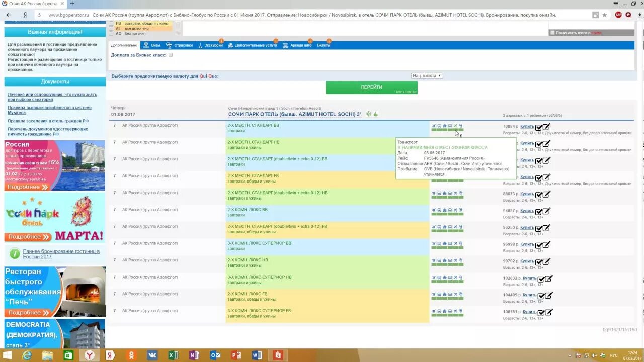This screenshot has height=362, width=644.
Task: Select '3-Х КОМН. ЛЮКС СУПЕРИОР FB' room row
Action: point(328,313)
